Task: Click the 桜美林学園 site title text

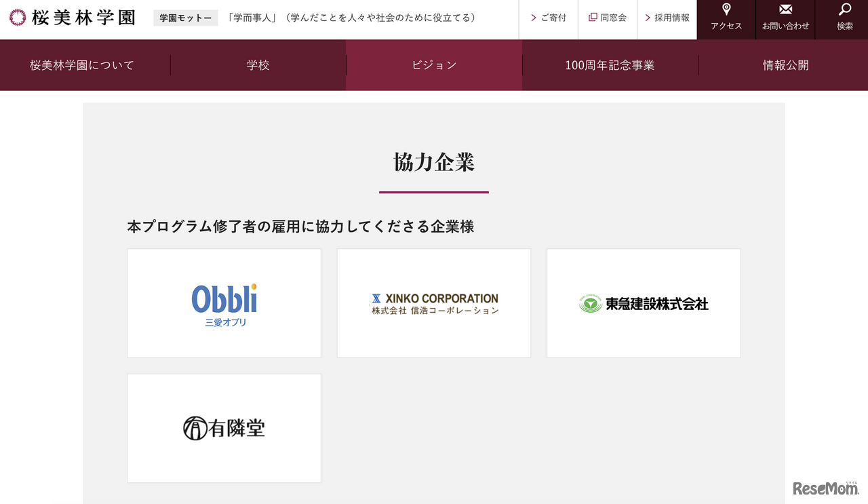Action: click(83, 18)
